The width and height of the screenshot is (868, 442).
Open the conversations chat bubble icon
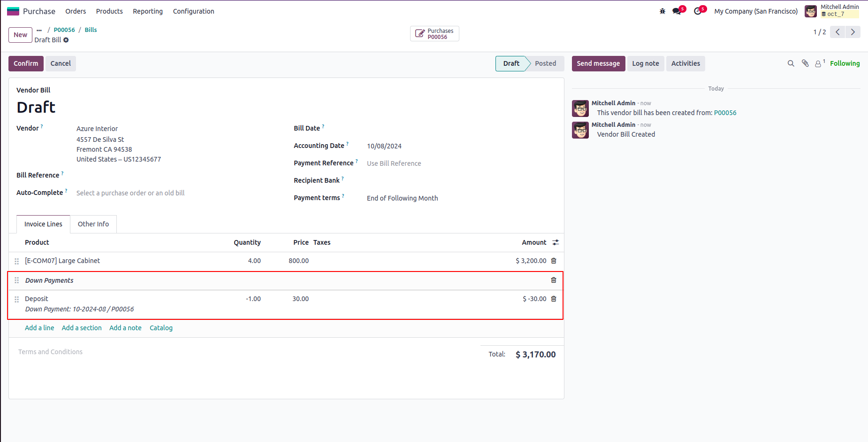tap(677, 11)
